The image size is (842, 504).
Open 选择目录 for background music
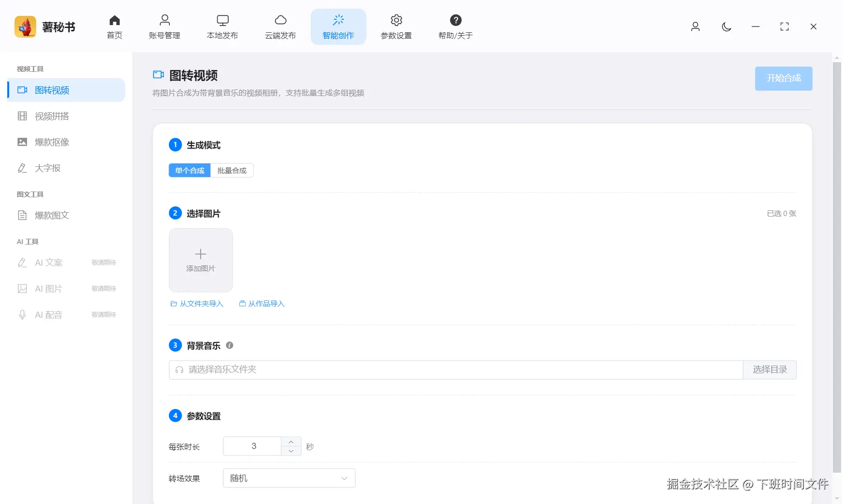coord(770,369)
